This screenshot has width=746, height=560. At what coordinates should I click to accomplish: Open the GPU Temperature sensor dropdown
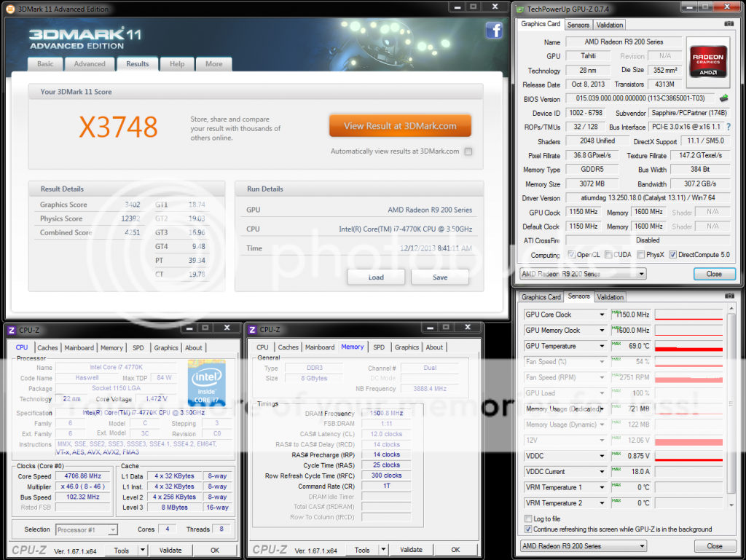[x=602, y=346]
